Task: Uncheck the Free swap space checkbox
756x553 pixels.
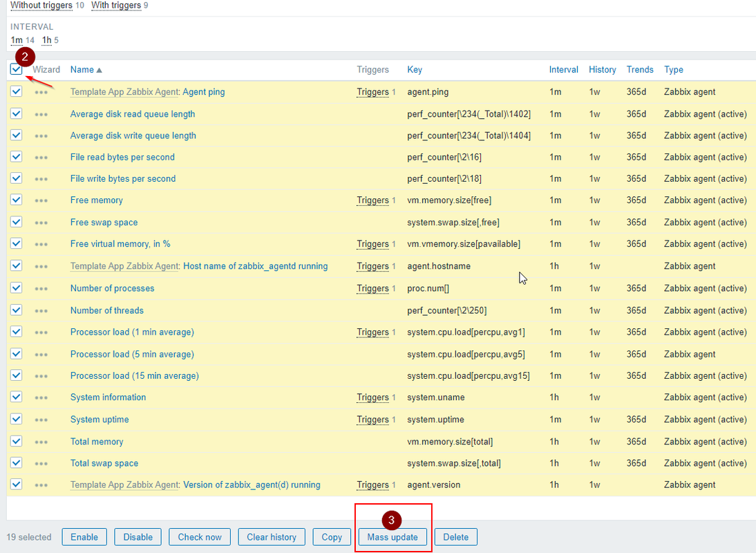Action: (16, 222)
